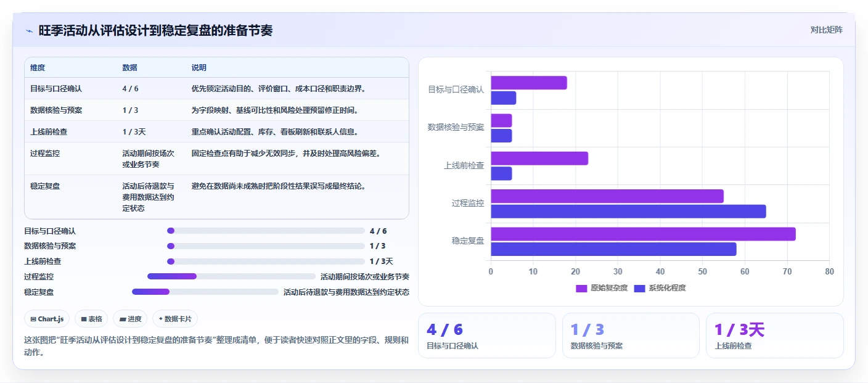Toggle the 系统化程度 legend swatch
Image resolution: width=868 pixels, height=383 pixels.
[639, 288]
